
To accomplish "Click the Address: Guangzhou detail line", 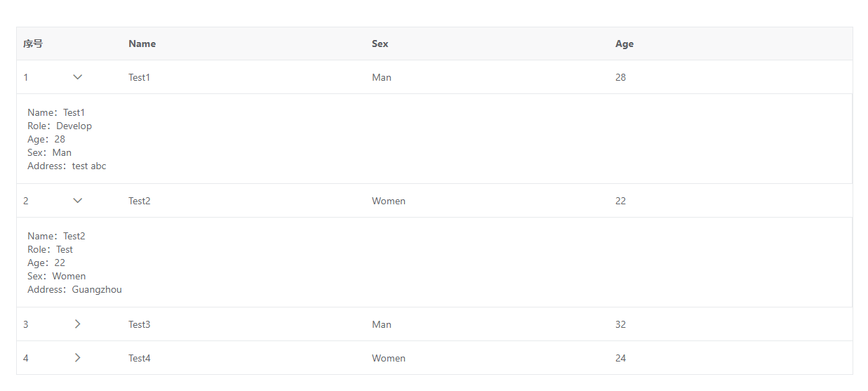I will pyautogui.click(x=74, y=289).
